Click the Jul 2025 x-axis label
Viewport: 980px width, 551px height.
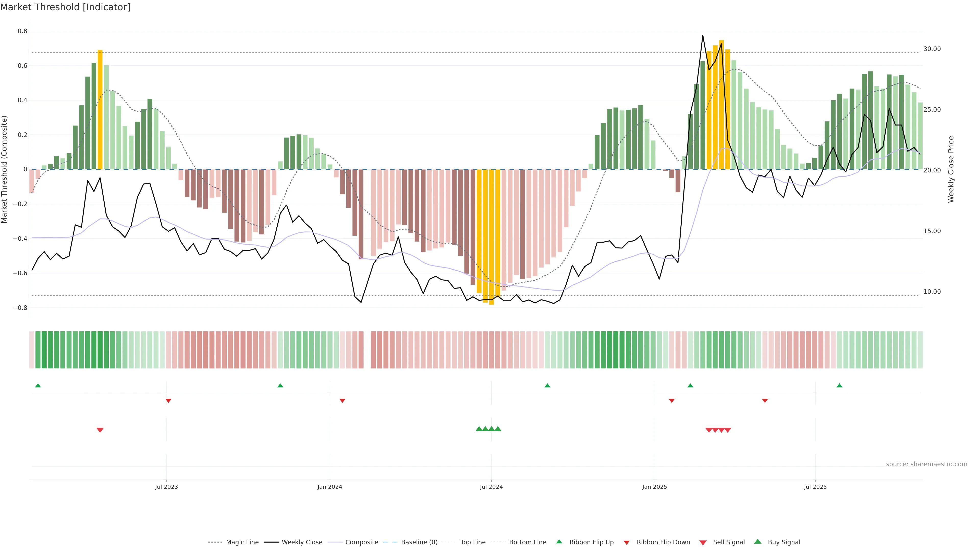pyautogui.click(x=815, y=487)
